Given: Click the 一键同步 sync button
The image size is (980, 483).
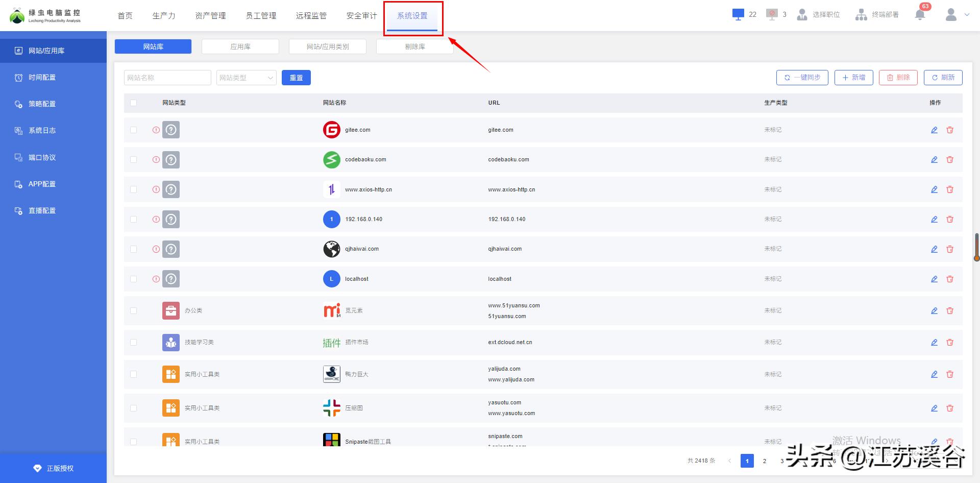Looking at the screenshot, I should (x=802, y=78).
